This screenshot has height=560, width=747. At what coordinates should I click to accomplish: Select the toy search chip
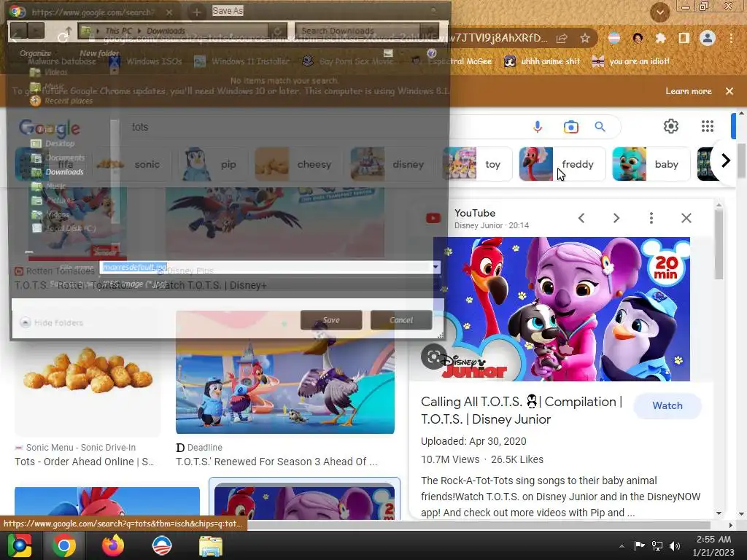pos(477,164)
